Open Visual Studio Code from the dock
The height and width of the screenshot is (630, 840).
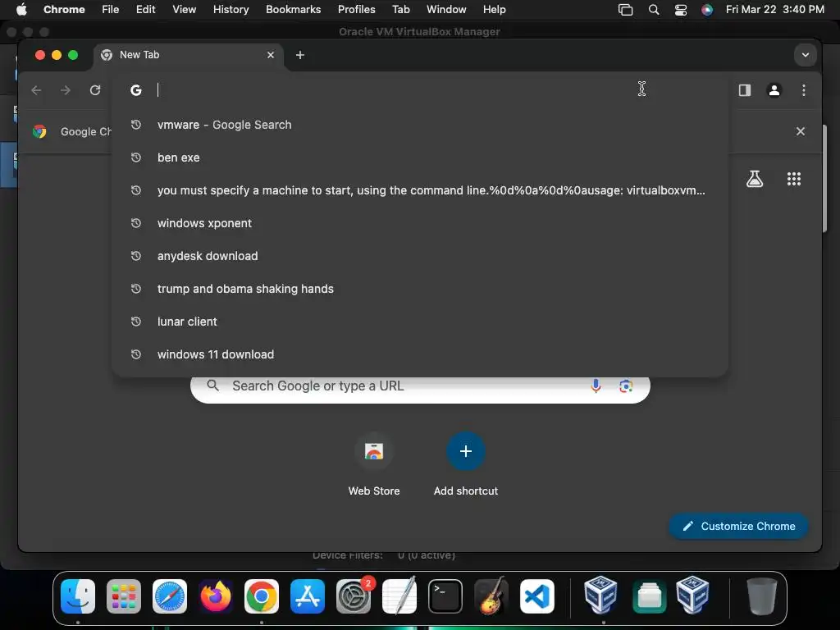537,596
